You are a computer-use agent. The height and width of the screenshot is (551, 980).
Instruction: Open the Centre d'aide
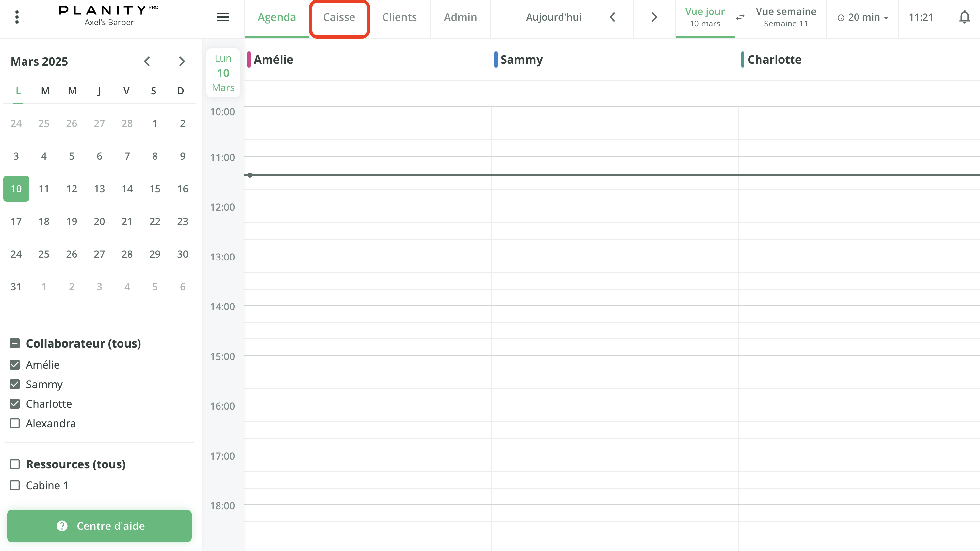tap(100, 526)
